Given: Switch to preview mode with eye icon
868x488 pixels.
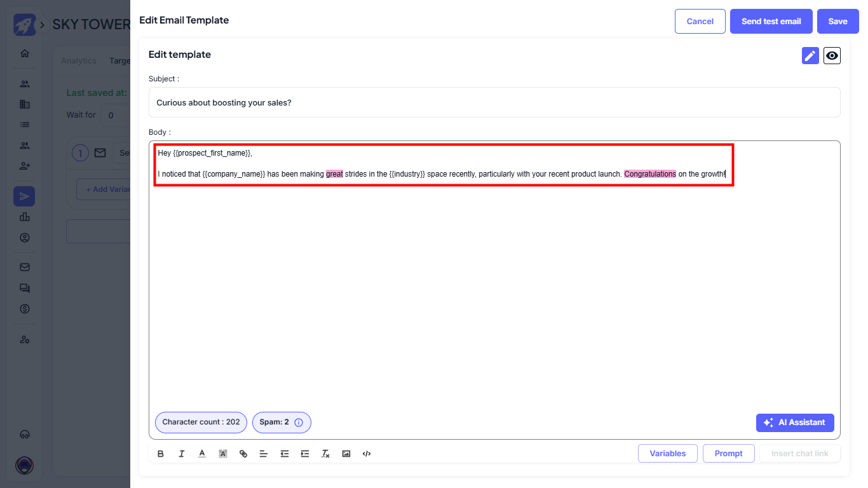Looking at the screenshot, I should point(832,56).
